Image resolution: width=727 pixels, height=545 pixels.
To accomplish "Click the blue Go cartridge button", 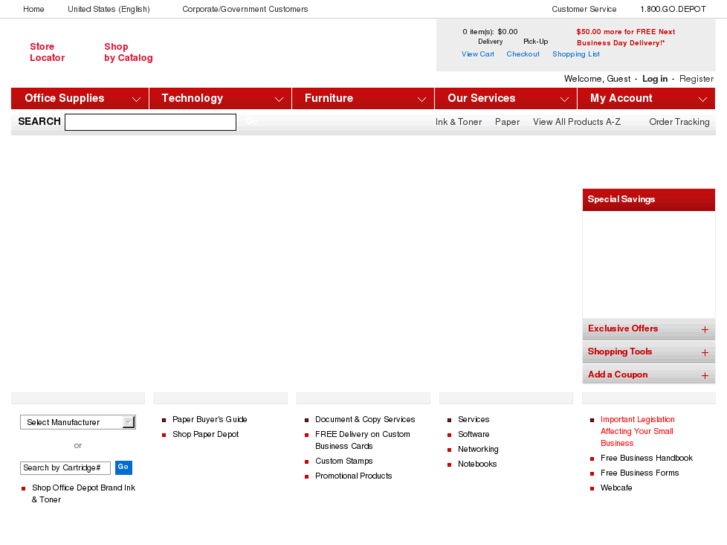I will pos(123,467).
